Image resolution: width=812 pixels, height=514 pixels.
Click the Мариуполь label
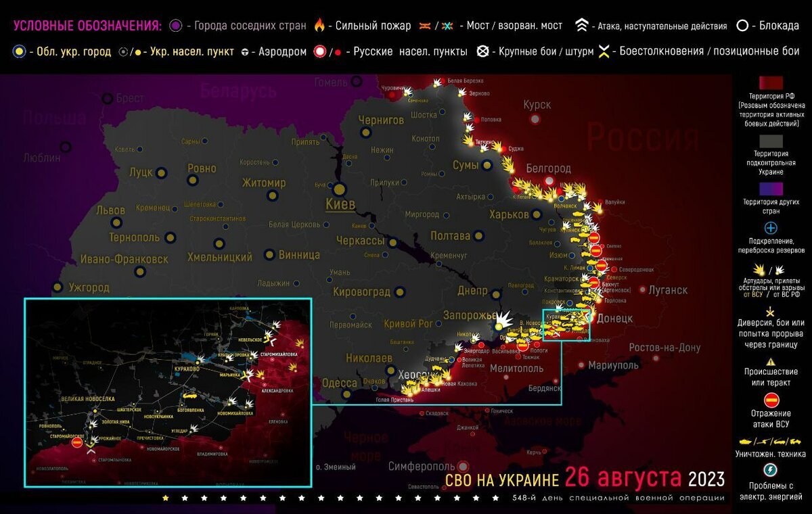[x=614, y=365]
